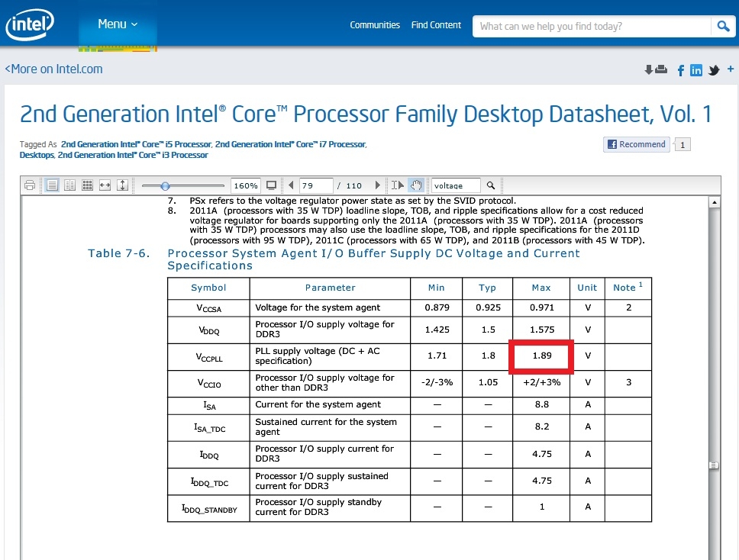This screenshot has width=739, height=560.
Task: Download the document with the arrow icon
Action: click(x=648, y=69)
